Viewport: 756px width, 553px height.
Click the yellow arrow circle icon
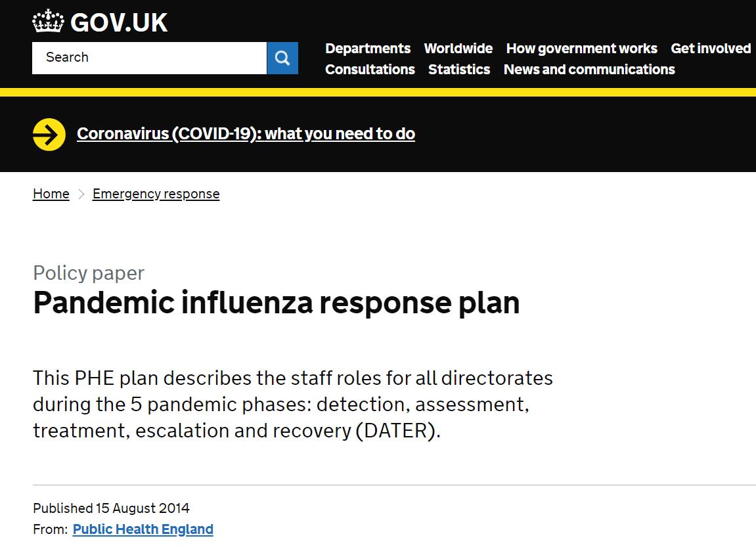click(49, 134)
